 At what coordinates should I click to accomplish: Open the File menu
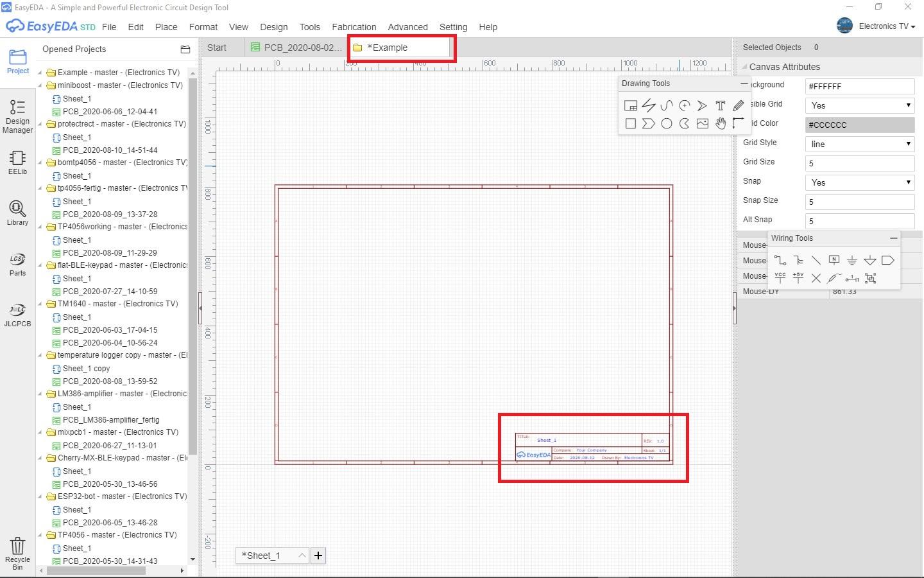[109, 27]
